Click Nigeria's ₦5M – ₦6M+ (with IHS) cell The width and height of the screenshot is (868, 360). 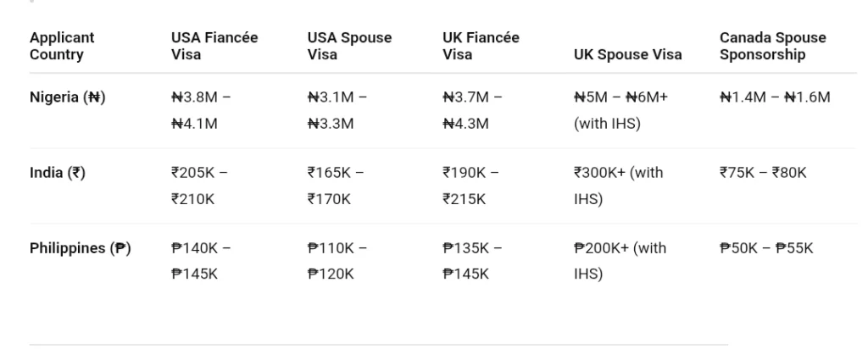620,110
